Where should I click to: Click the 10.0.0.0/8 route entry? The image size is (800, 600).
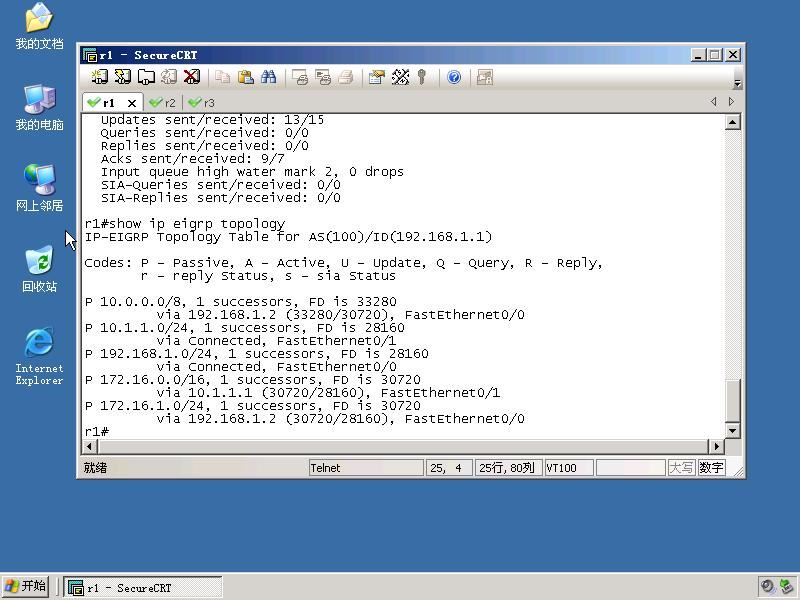click(x=240, y=302)
